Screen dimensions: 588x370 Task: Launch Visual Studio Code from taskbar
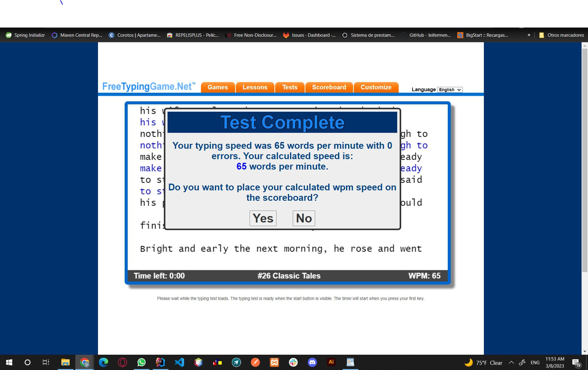(179, 362)
